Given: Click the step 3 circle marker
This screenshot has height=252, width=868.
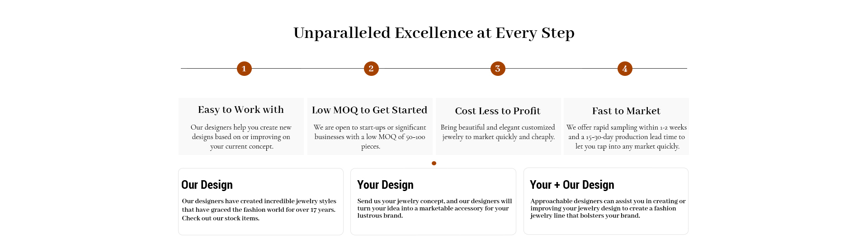Looking at the screenshot, I should [498, 69].
